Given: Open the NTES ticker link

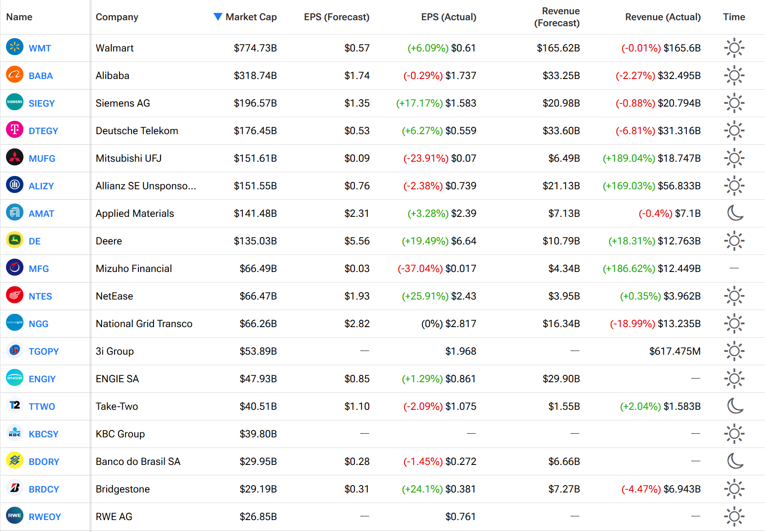Looking at the screenshot, I should 40,296.
